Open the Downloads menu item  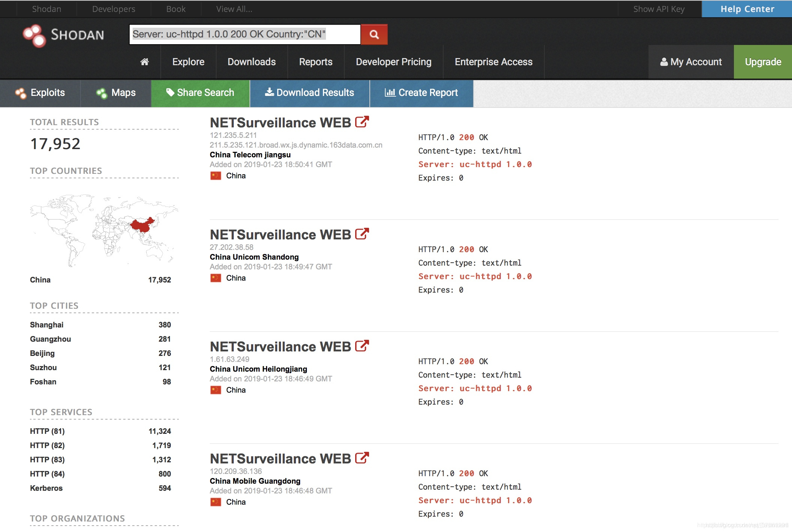[252, 62]
